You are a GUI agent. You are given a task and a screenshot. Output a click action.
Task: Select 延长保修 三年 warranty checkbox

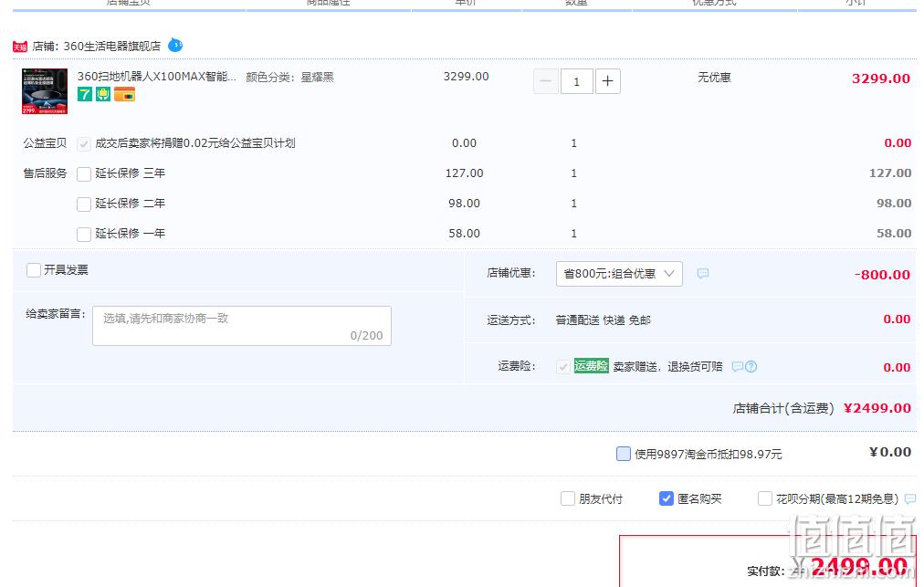click(84, 173)
